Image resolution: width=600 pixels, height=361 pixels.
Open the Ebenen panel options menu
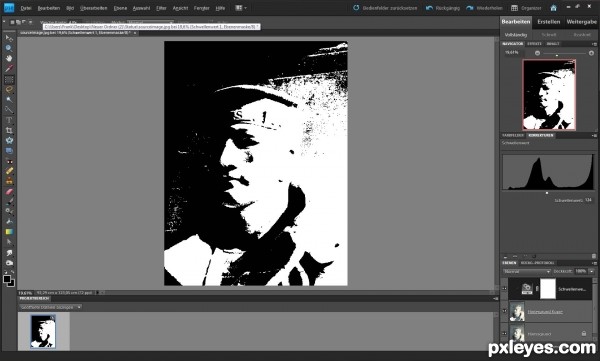point(594,263)
